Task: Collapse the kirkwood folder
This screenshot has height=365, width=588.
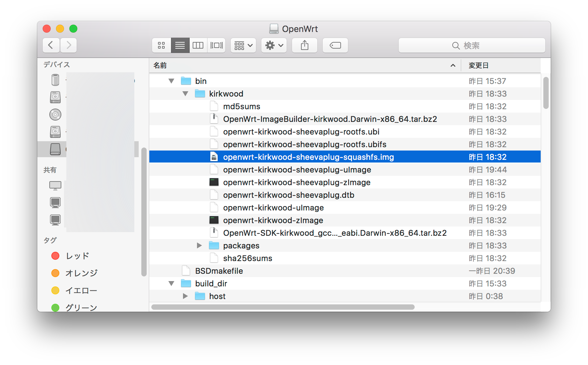Action: 185,94
